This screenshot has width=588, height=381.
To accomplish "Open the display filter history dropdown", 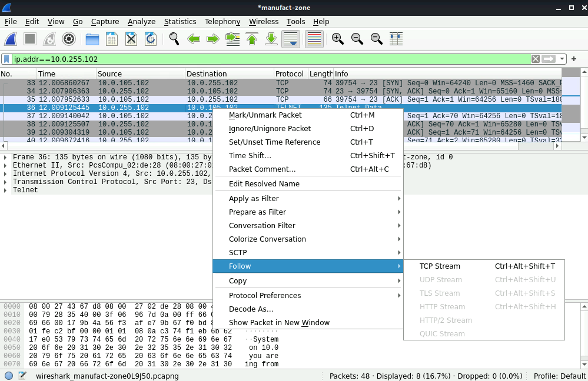I will click(562, 59).
